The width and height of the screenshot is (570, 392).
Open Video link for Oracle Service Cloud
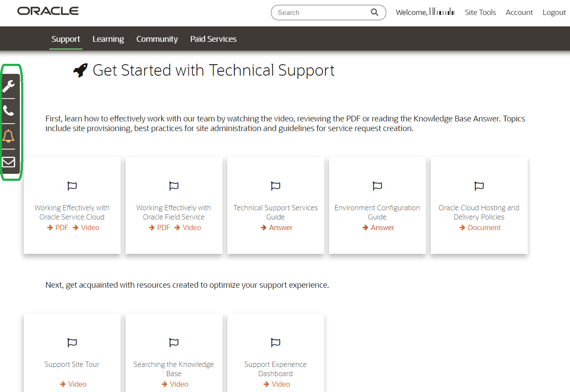pos(86,227)
